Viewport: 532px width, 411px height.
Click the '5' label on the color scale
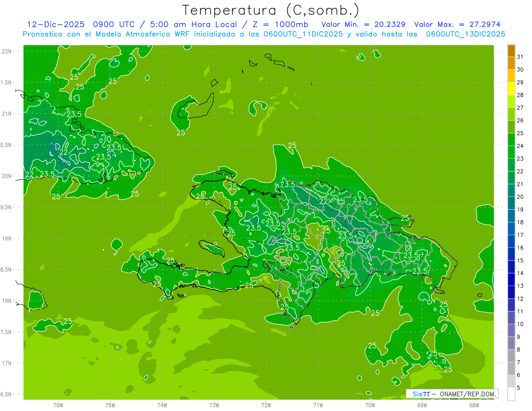tap(519, 388)
